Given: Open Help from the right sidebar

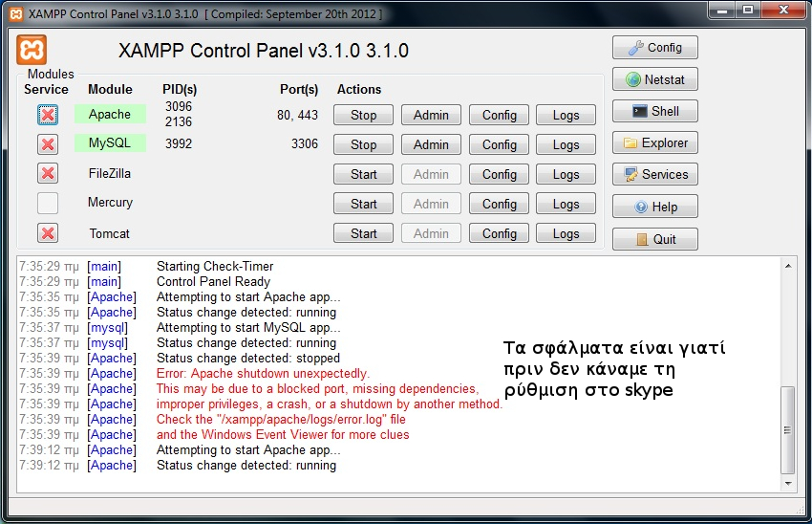Looking at the screenshot, I should (x=655, y=207).
